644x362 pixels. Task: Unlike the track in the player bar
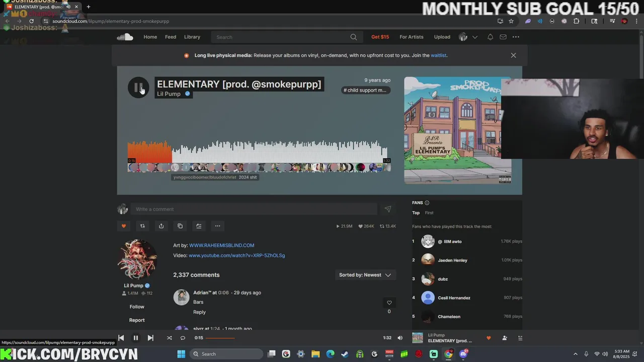click(x=489, y=338)
